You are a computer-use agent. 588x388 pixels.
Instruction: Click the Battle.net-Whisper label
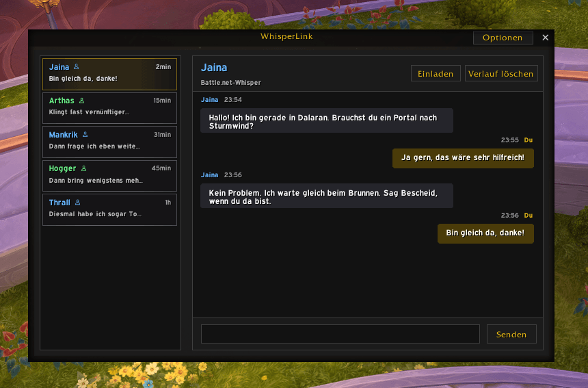pos(230,83)
